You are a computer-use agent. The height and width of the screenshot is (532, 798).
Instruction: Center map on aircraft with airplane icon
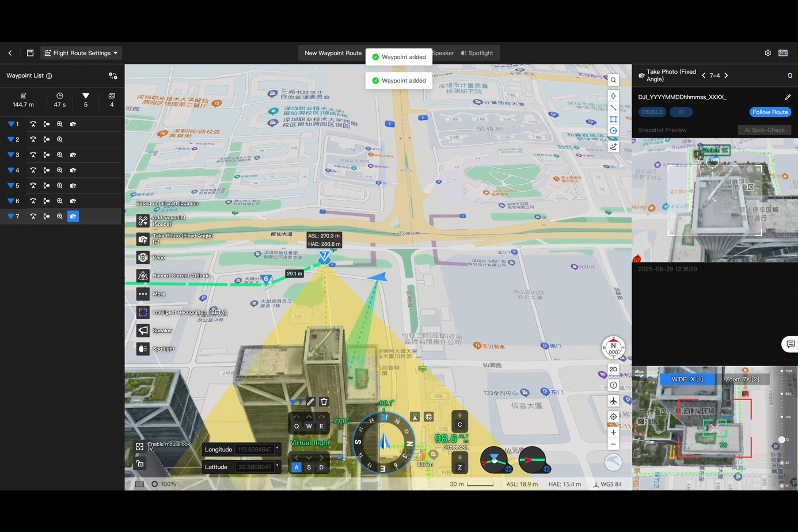click(613, 401)
